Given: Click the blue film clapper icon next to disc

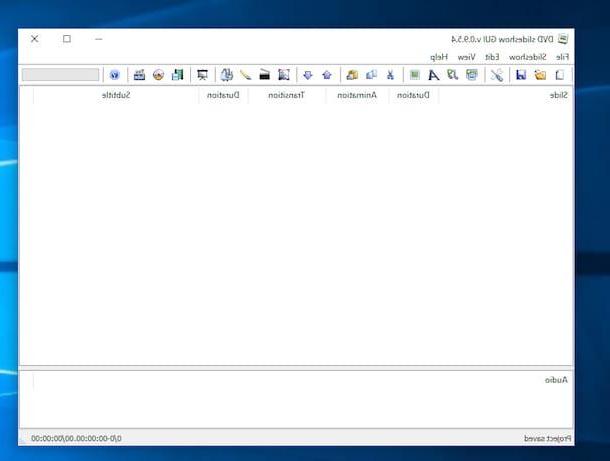Looking at the screenshot, I should pyautogui.click(x=139, y=75).
